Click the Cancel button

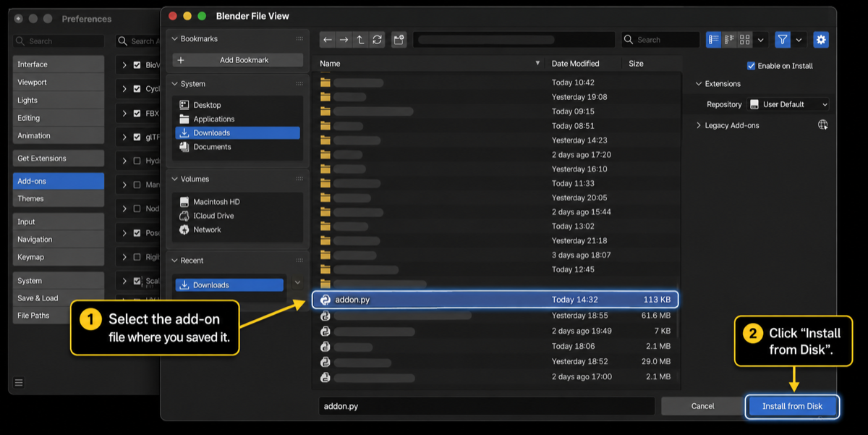702,406
